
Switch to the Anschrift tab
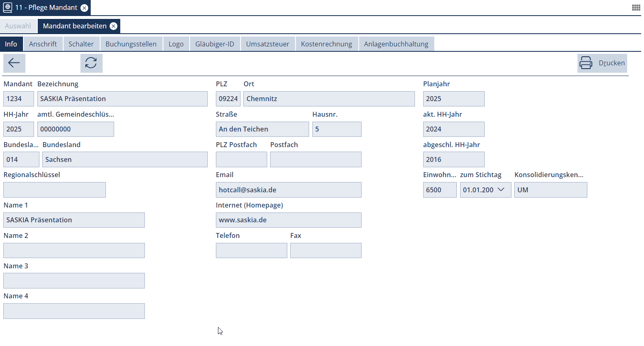[43, 44]
